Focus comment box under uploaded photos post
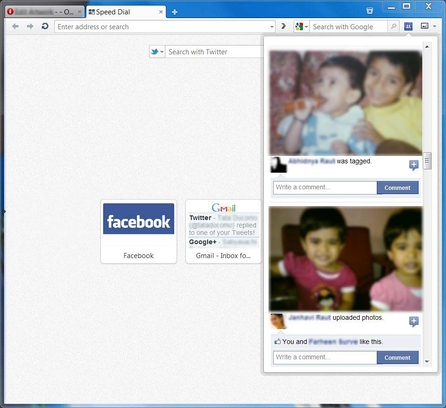 click(325, 357)
